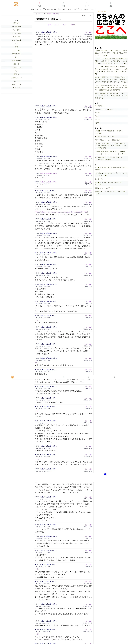Collapse post 0010 with its triangle
Viewport: 129px width, 644px height.
35,233
